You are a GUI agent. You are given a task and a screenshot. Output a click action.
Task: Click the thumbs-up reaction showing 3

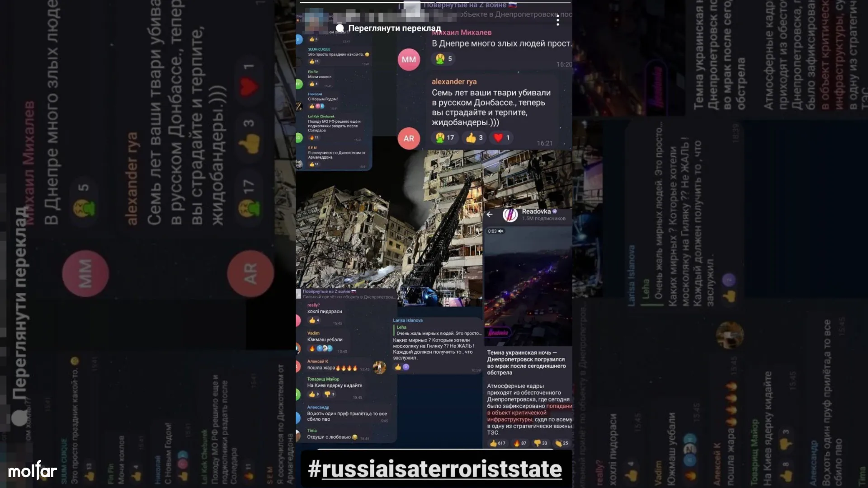point(474,137)
